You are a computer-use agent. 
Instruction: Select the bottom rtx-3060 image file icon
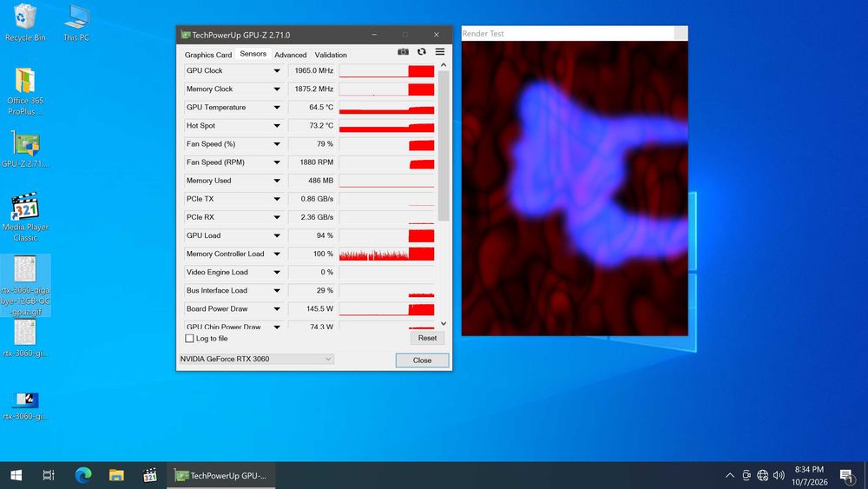(x=25, y=406)
